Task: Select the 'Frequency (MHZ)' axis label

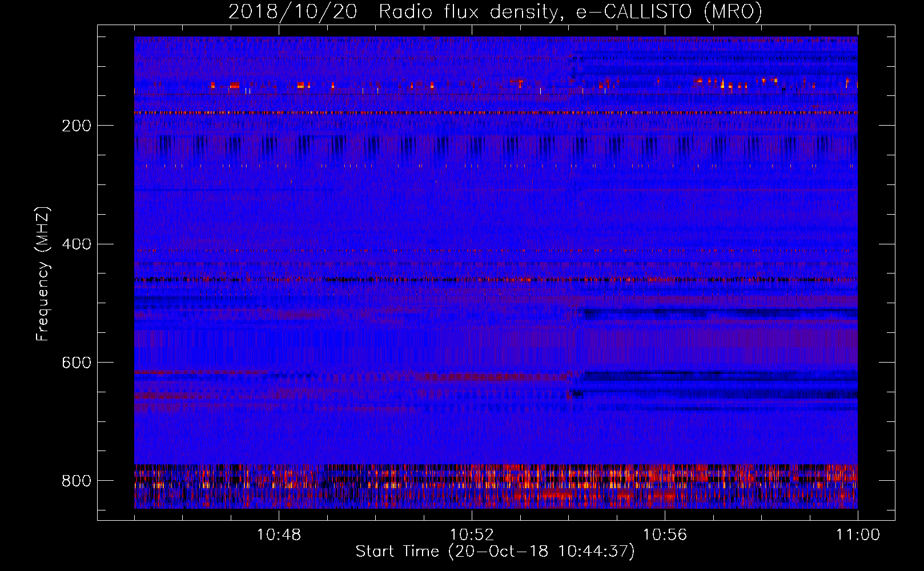Action: click(43, 274)
